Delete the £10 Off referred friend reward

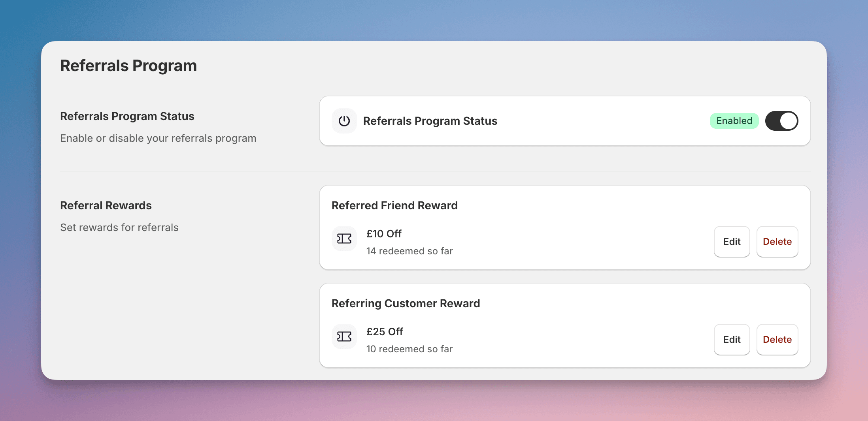tap(777, 241)
